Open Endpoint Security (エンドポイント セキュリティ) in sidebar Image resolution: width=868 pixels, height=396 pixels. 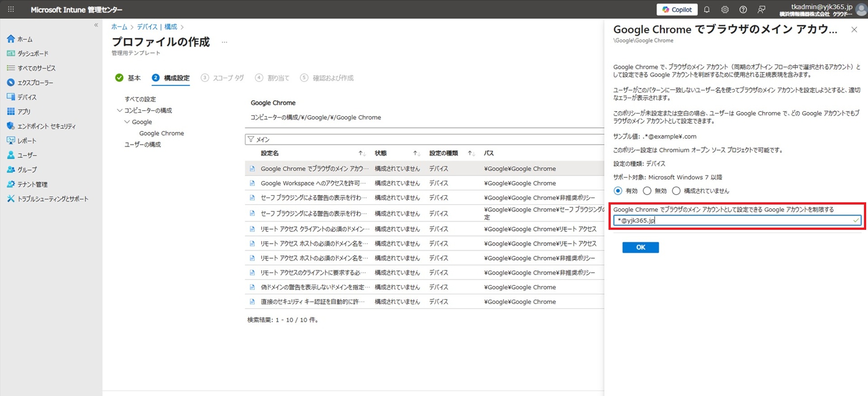coord(46,126)
